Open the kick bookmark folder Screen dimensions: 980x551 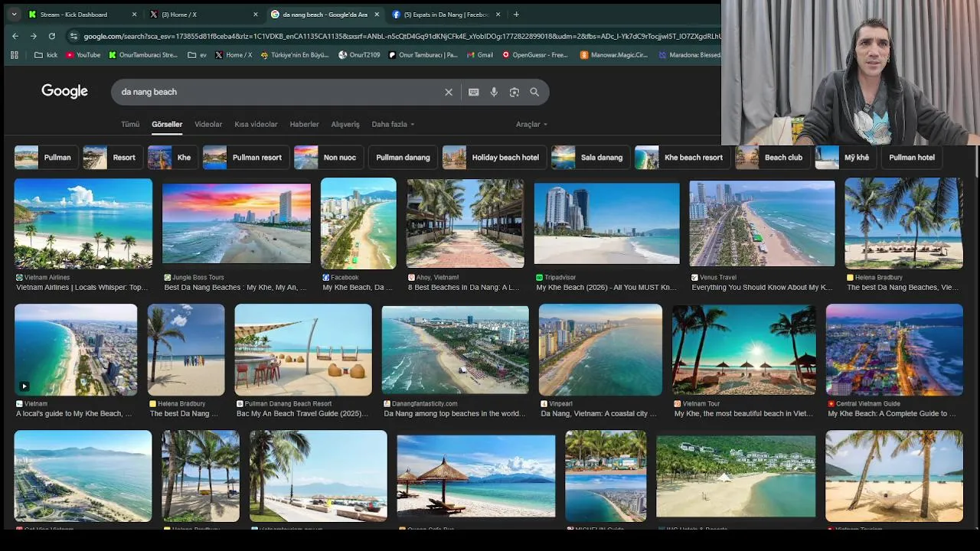click(x=46, y=55)
